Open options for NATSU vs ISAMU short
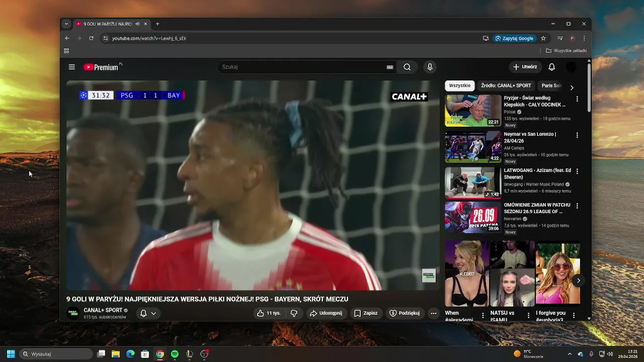 [x=528, y=315]
